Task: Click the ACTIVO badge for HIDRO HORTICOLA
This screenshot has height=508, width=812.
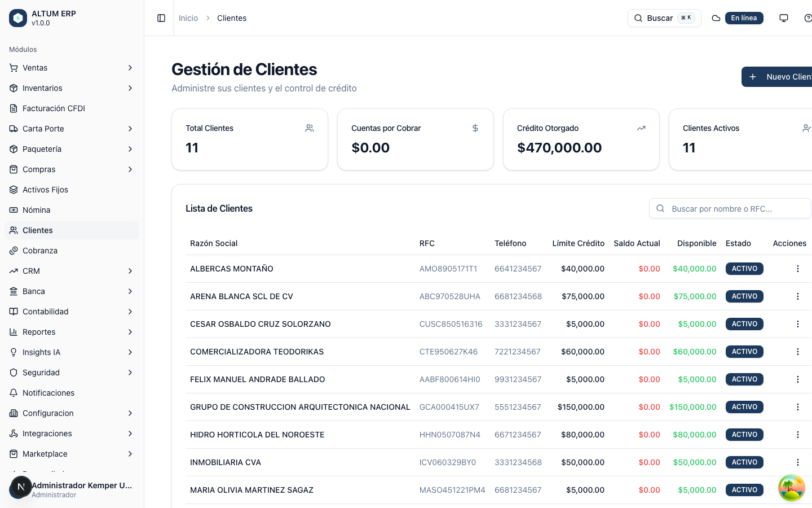Action: tap(744, 435)
